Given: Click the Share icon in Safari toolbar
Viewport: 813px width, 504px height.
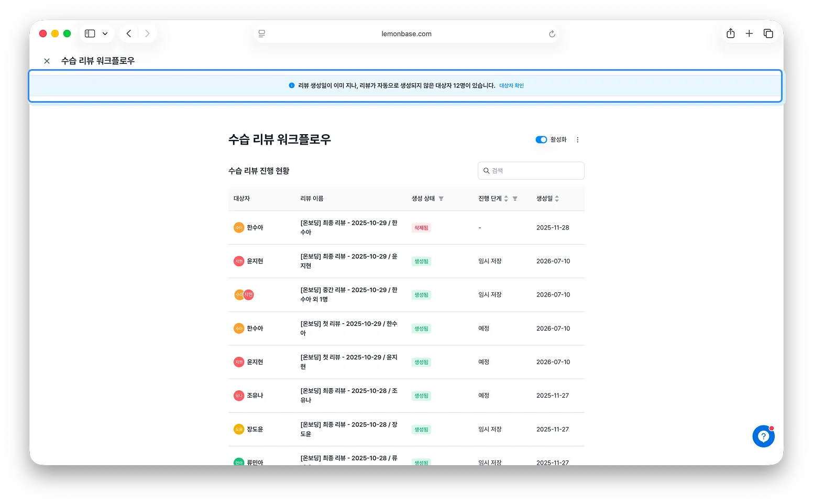Looking at the screenshot, I should (x=731, y=34).
